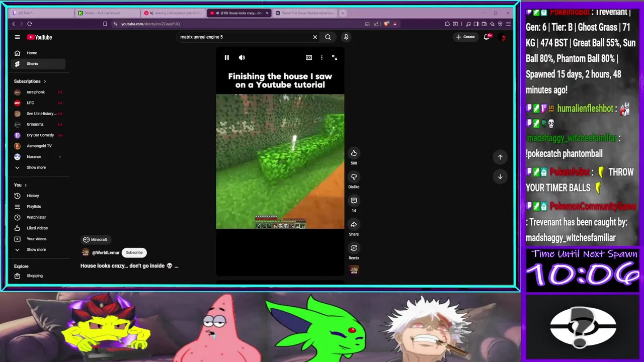Expand the Subscriptions section chevron
Screen dimensions: 644x362
[45, 81]
